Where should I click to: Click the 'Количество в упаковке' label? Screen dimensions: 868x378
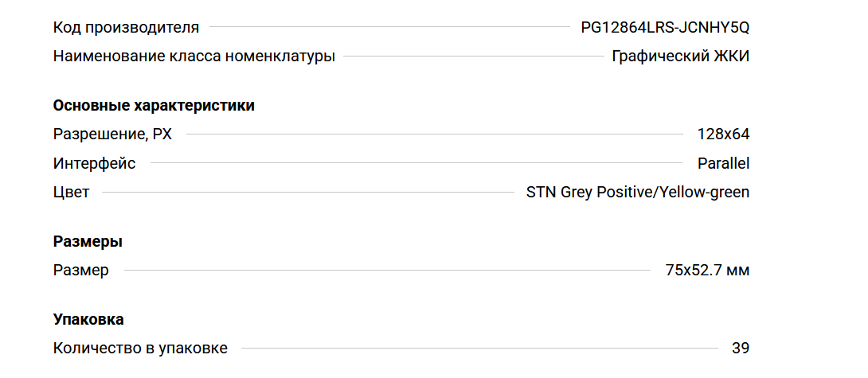(x=140, y=349)
